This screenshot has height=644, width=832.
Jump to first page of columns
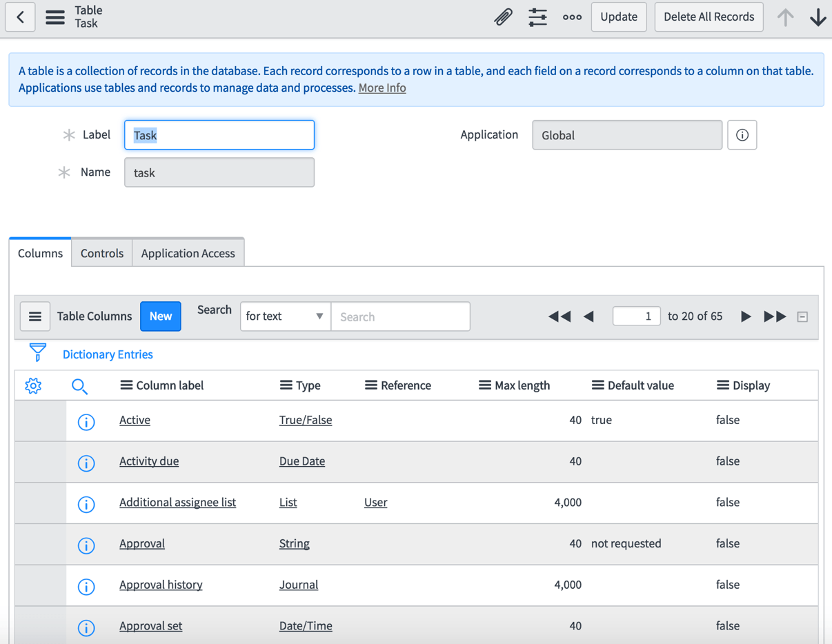pyautogui.click(x=559, y=316)
